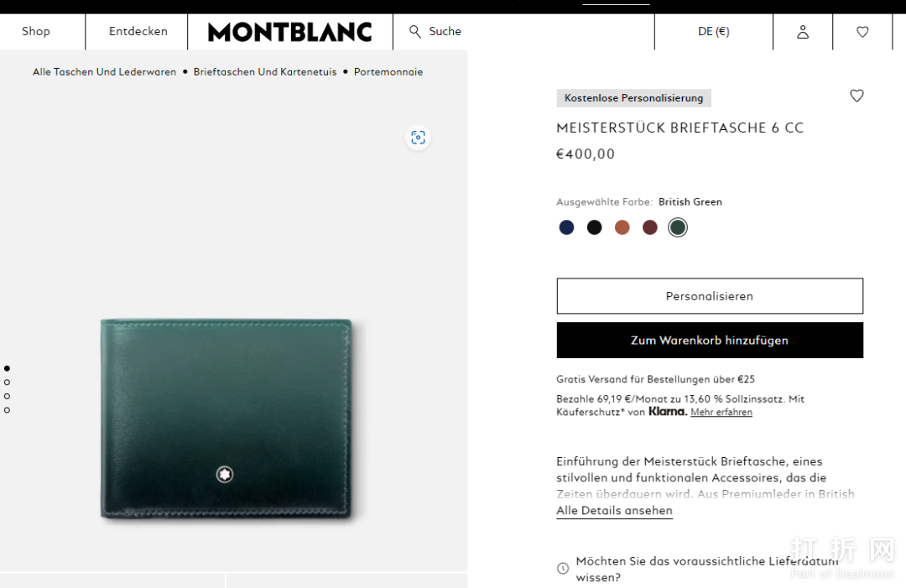Go to the third product image dot
This screenshot has height=588, width=906.
tap(7, 396)
